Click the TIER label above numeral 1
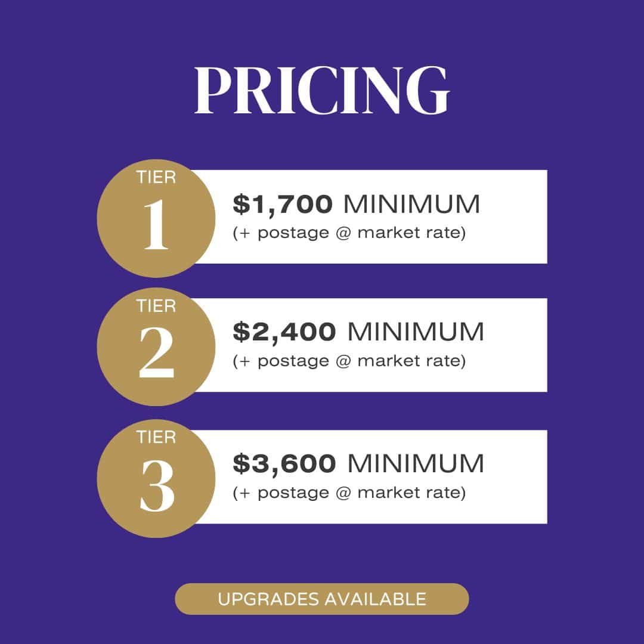Image resolution: width=644 pixels, height=644 pixels. (x=156, y=178)
